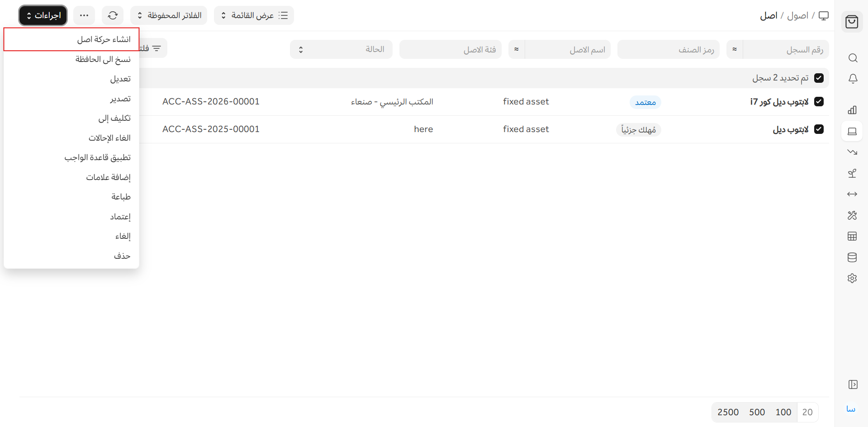
Task: Open the الفلاتر المحفوظة saved filters dropdown
Action: point(169,15)
